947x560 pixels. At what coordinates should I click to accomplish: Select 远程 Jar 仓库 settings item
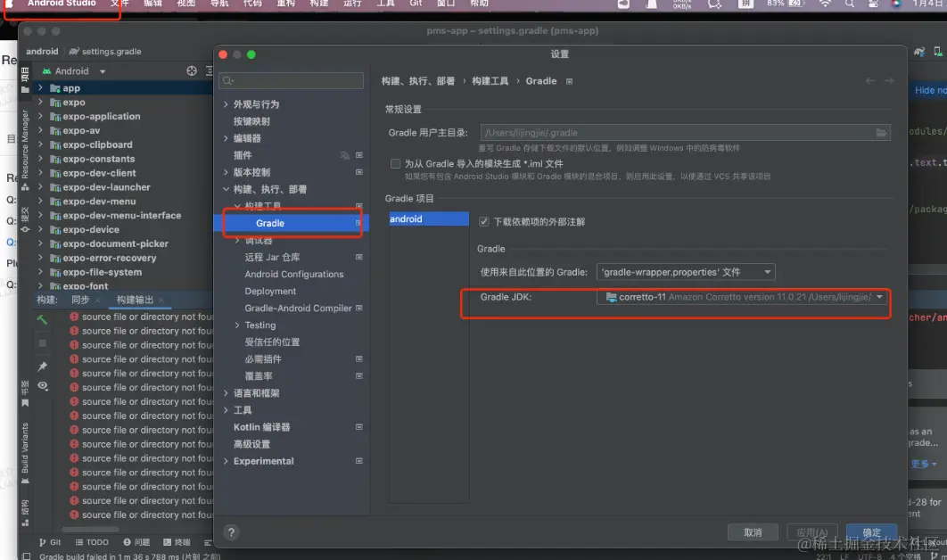272,258
